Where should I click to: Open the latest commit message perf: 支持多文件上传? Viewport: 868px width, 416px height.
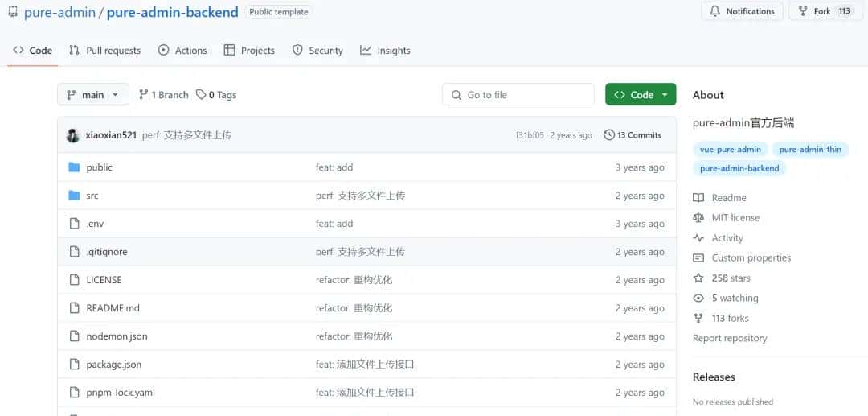[x=186, y=135]
